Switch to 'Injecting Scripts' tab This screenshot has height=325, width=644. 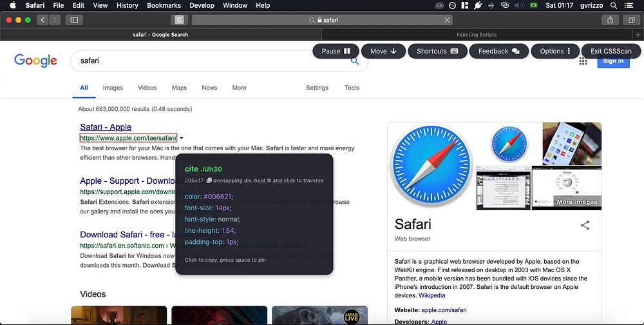coord(477,35)
